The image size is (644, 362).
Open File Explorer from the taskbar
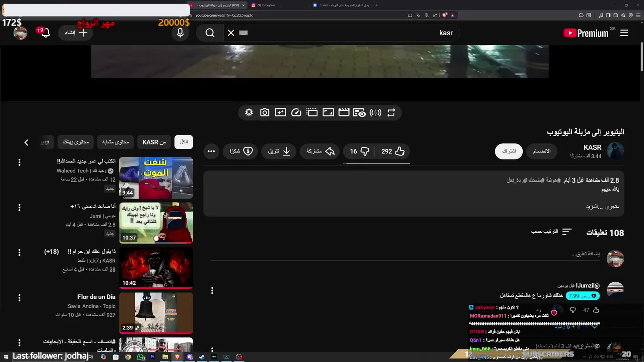tap(165, 357)
